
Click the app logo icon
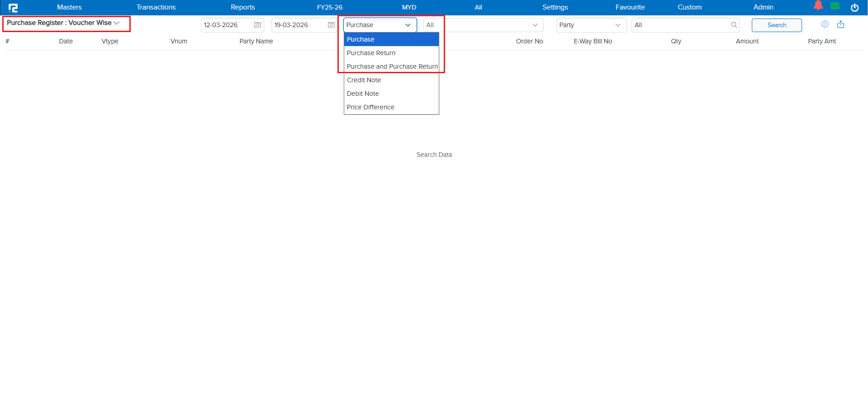coord(13,8)
